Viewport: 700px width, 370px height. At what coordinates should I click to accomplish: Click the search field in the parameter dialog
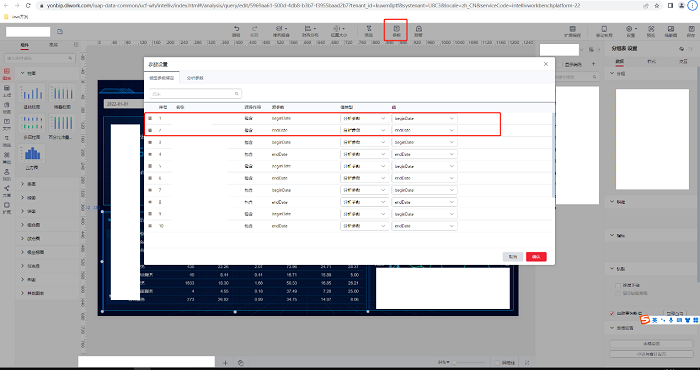(x=195, y=94)
